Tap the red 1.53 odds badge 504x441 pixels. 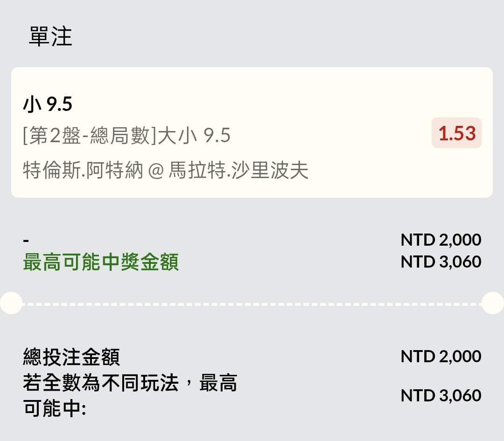[456, 133]
